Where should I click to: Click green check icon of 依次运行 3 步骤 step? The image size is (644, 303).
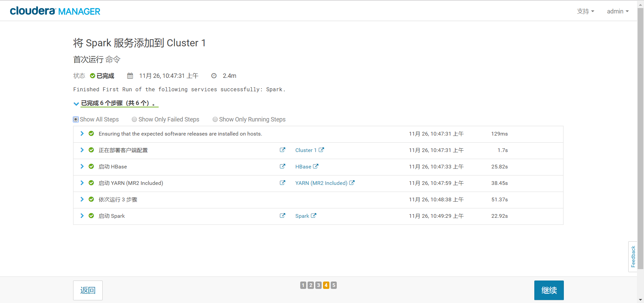click(91, 199)
